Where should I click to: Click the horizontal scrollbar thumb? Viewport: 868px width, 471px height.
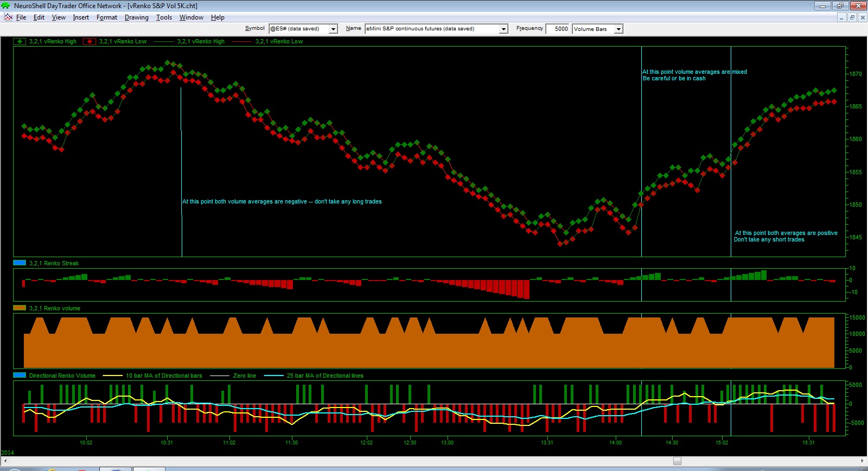(677, 461)
